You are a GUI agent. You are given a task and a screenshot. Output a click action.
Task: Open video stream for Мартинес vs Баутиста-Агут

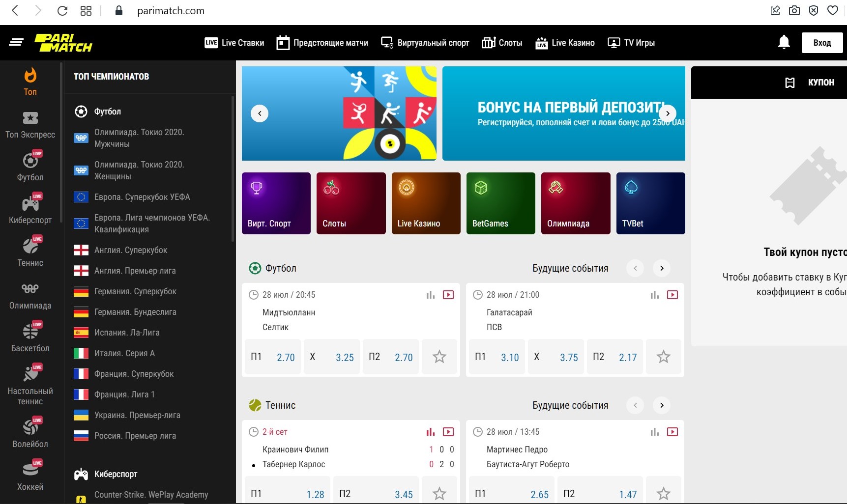pos(672,432)
